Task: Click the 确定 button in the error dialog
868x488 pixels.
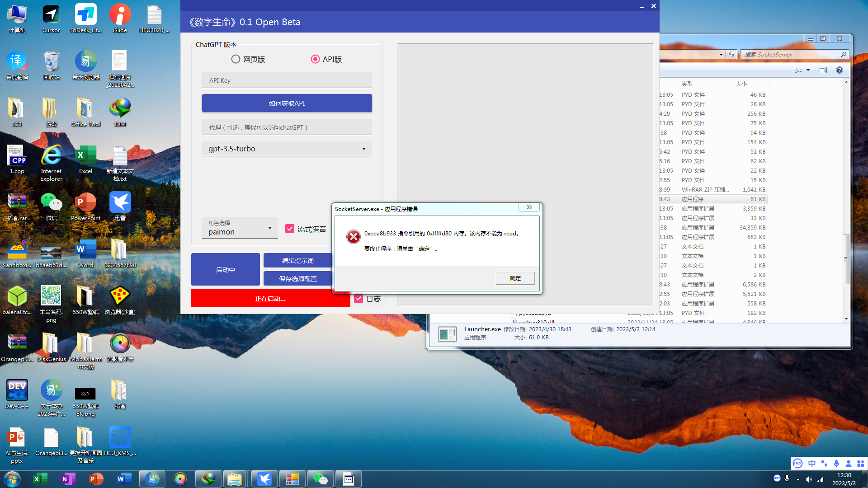Action: (x=515, y=278)
